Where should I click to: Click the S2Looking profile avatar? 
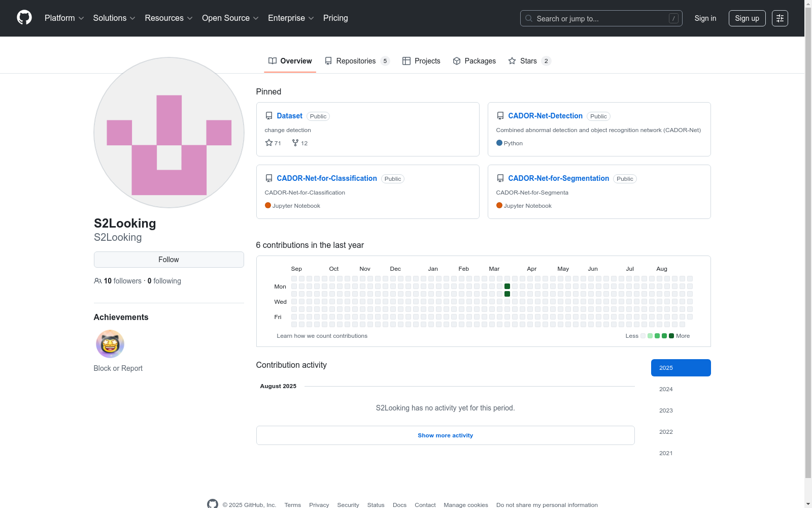click(x=169, y=133)
